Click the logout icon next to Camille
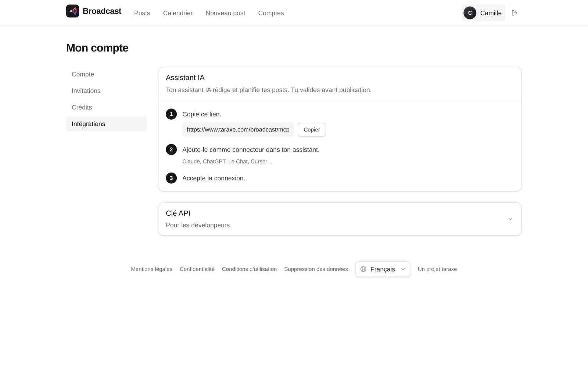Image resolution: width=588 pixels, height=368 pixels. click(514, 13)
